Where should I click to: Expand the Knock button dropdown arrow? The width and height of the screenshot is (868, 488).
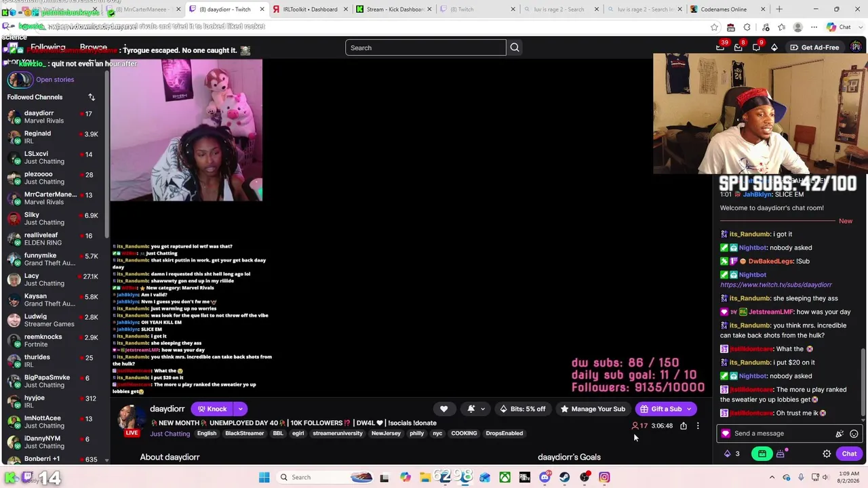[240, 409]
